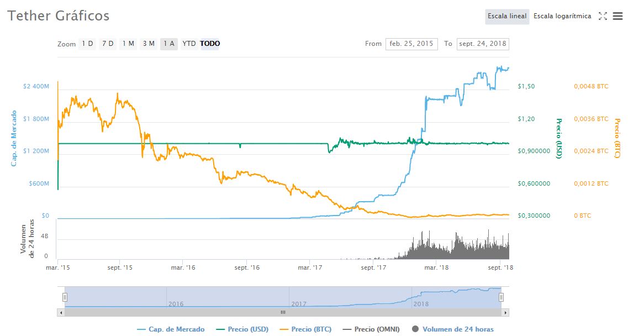
Task: Click the sept. '15 date label
Action: [120, 267]
